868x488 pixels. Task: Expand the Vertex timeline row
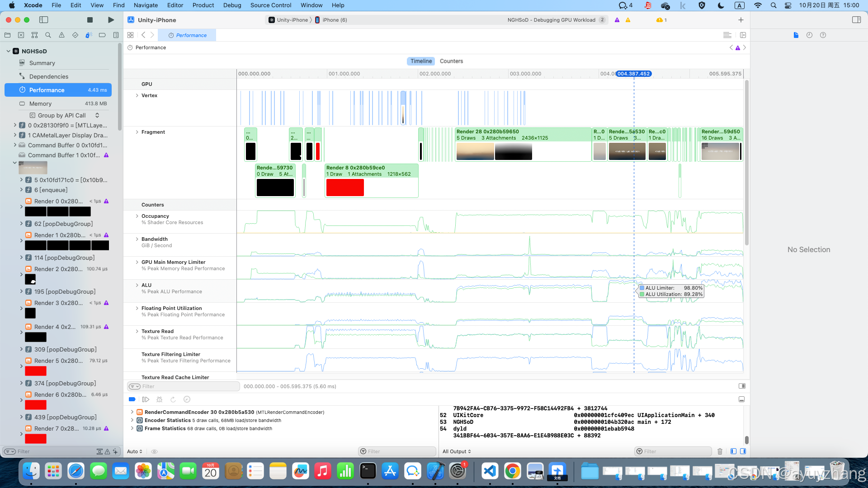(137, 95)
